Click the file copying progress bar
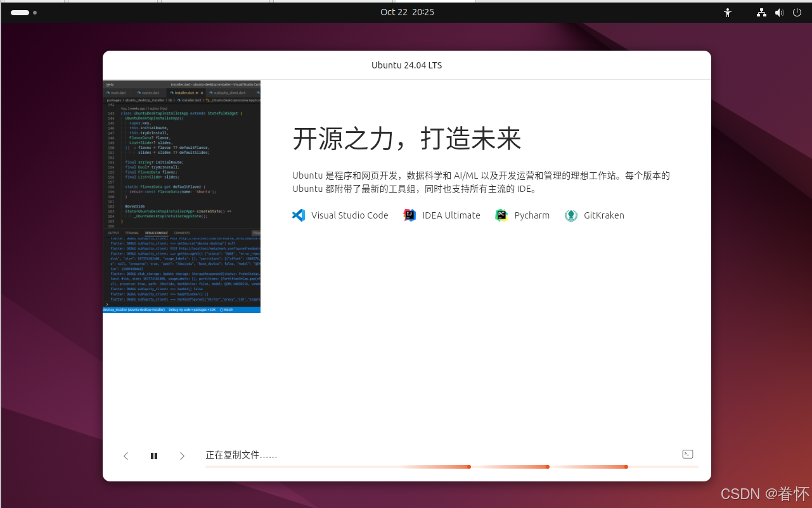Viewport: 812px width, 508px height. click(x=451, y=467)
